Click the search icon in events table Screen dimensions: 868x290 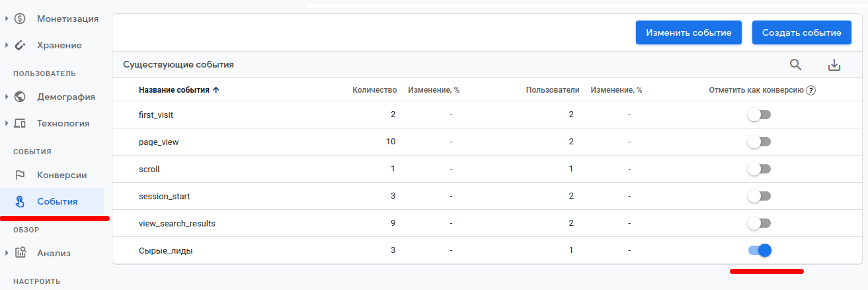click(x=795, y=64)
